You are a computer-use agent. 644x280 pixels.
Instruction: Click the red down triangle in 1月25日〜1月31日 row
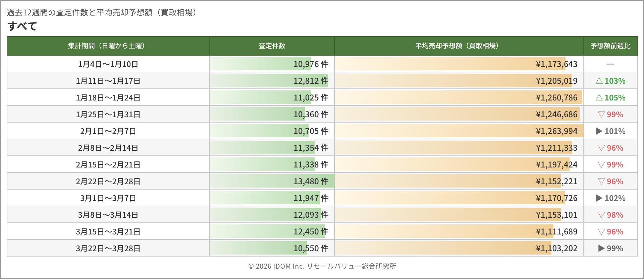click(601, 114)
